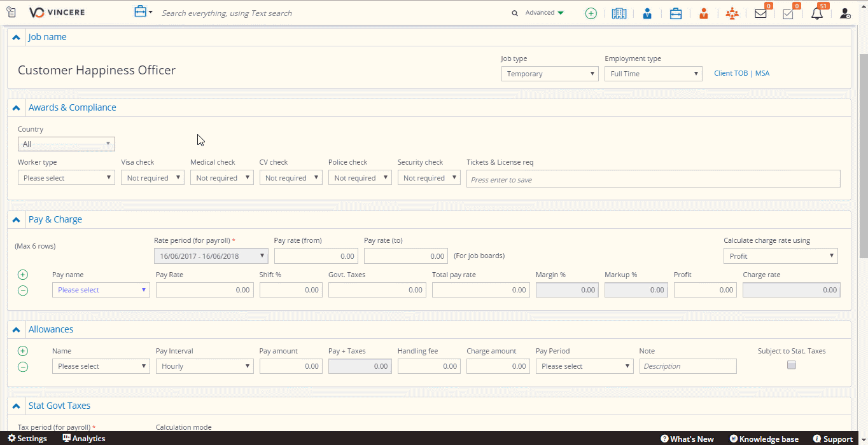Open the Jobs briefcase icon in top-right toolbar

click(x=676, y=13)
